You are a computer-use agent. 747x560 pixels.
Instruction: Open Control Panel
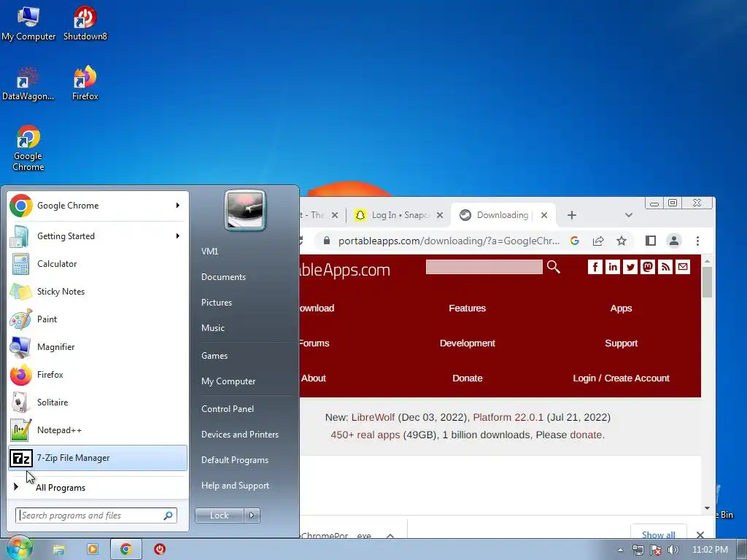[x=228, y=409]
